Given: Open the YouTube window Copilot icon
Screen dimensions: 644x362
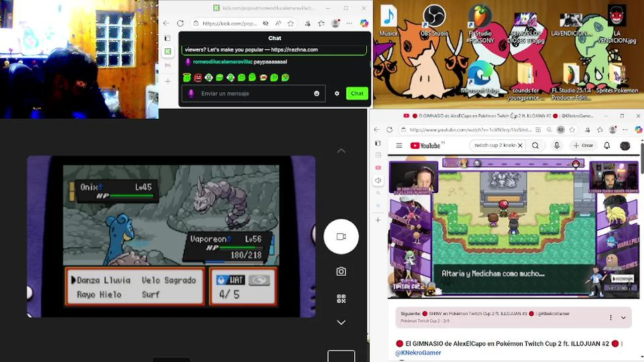Looking at the screenshot, I should 638,130.
